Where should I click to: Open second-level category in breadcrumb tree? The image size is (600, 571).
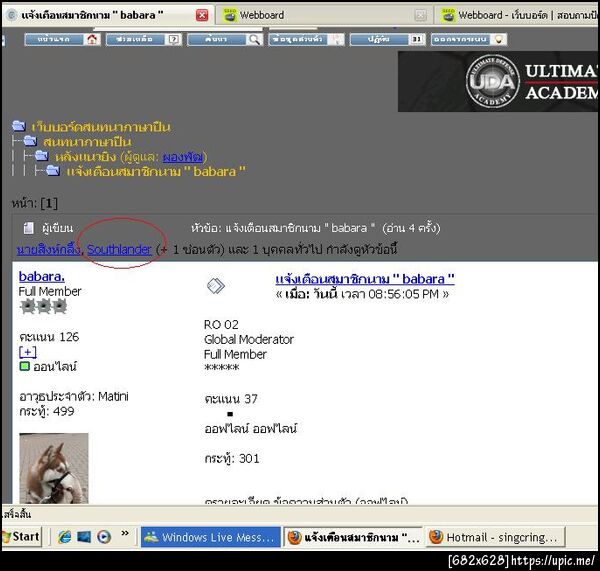click(x=87, y=142)
